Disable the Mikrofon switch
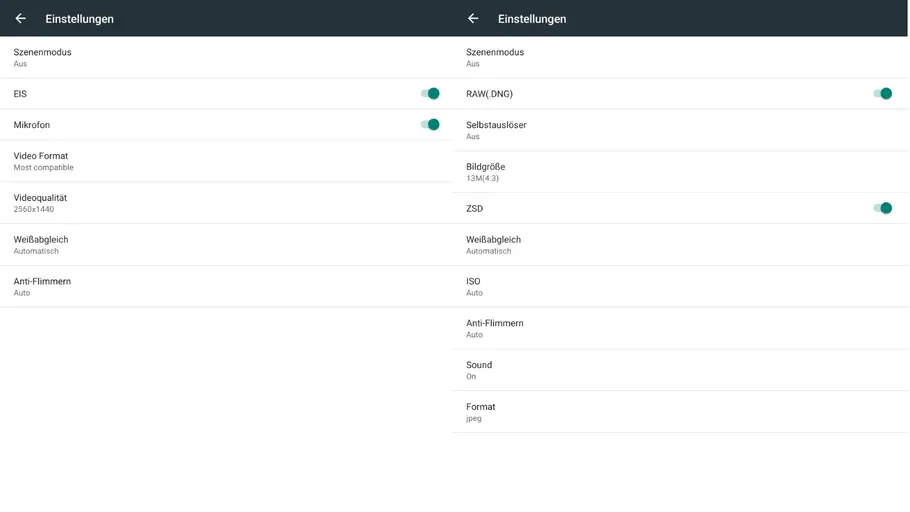The image size is (910, 512). click(x=430, y=124)
